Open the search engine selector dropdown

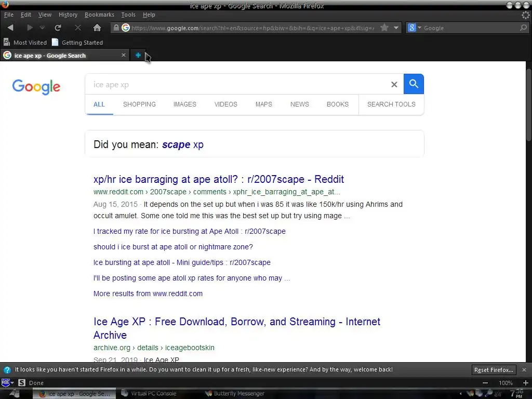pyautogui.click(x=414, y=28)
